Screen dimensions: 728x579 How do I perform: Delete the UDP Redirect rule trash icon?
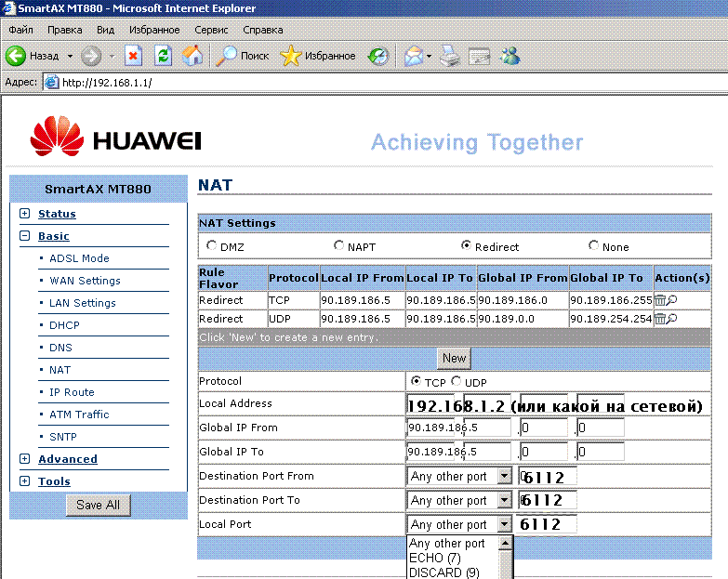click(659, 319)
